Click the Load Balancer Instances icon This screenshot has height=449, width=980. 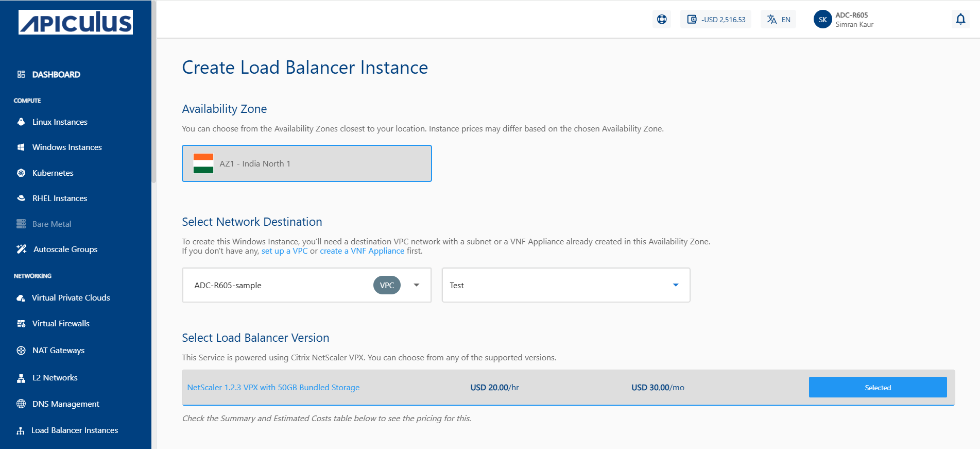(21, 430)
